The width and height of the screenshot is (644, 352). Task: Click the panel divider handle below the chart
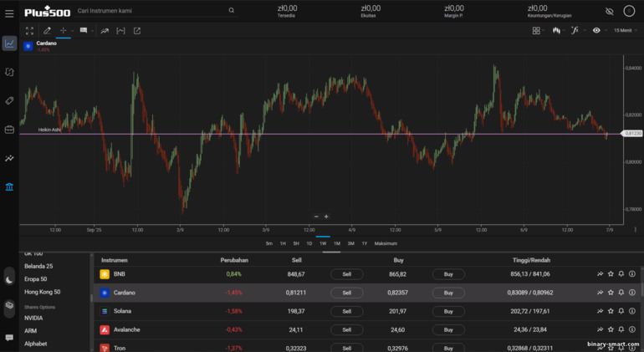coord(331,252)
